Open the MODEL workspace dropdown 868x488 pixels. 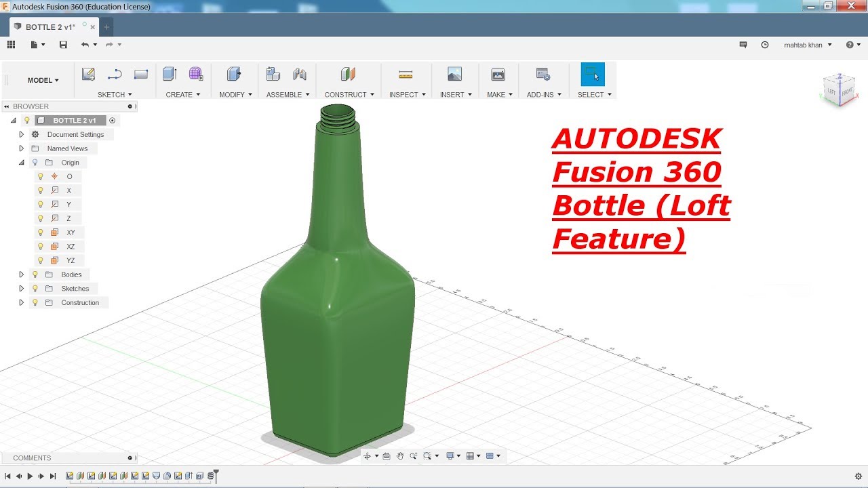(43, 80)
